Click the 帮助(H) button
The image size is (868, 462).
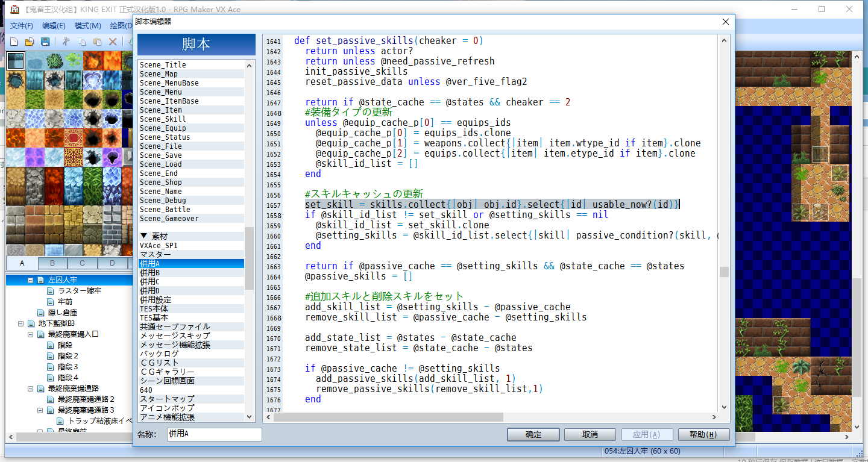click(703, 434)
